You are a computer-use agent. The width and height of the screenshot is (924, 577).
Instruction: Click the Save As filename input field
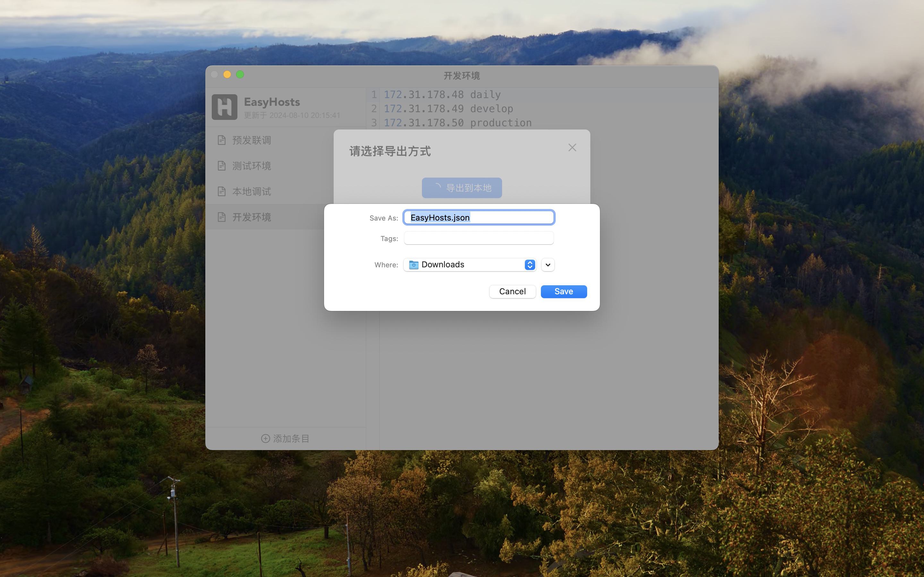[x=478, y=217]
